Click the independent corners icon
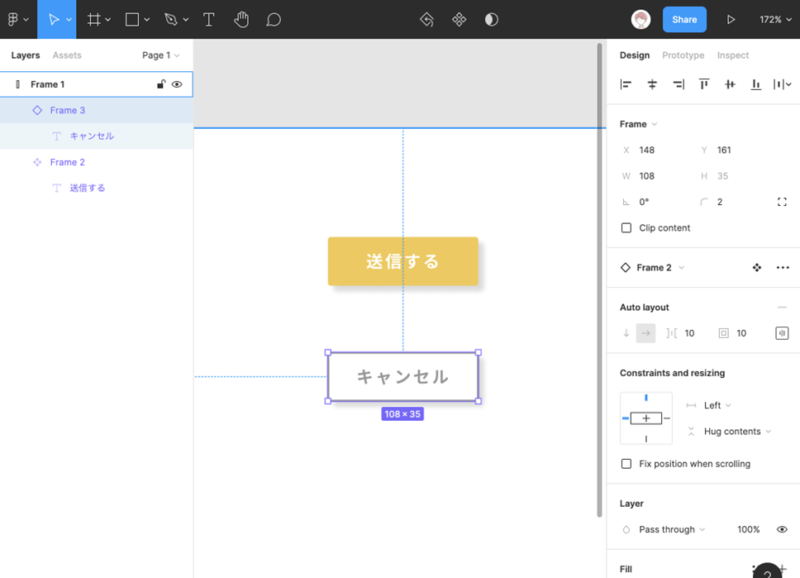Screen dimensions: 800x578 (x=781, y=202)
